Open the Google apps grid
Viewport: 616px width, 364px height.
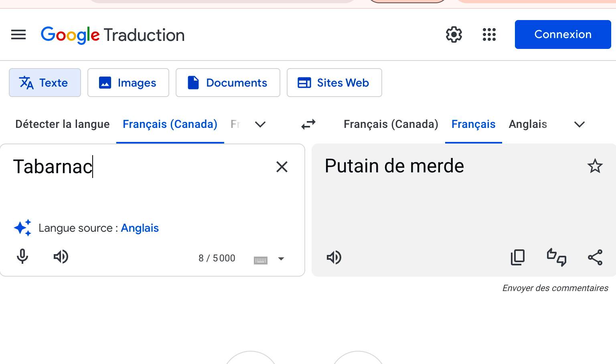tap(489, 35)
